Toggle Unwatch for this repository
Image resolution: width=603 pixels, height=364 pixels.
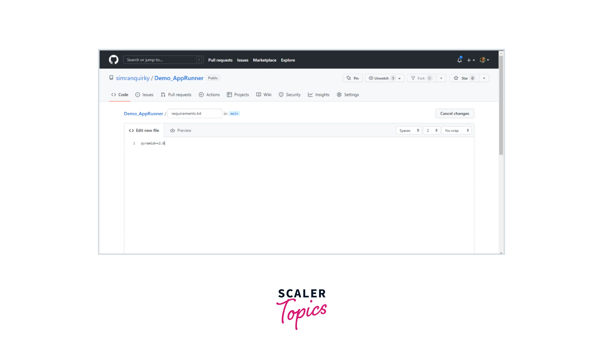point(381,78)
